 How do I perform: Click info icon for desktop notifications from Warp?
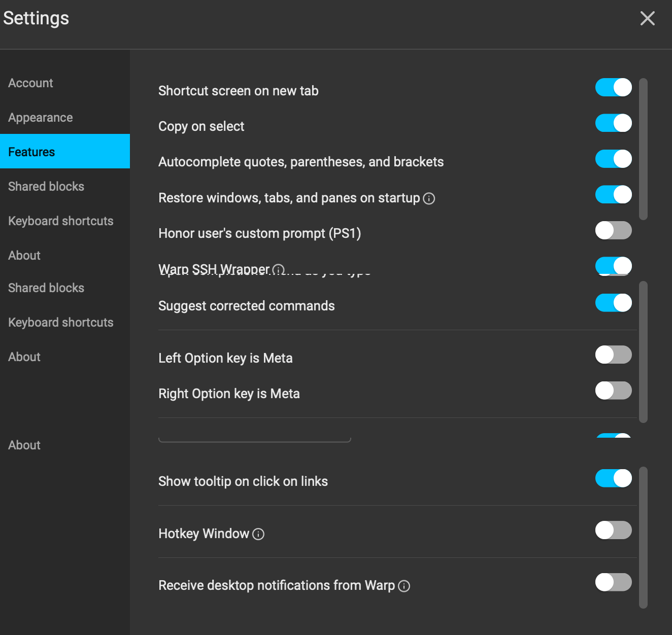pos(404,586)
